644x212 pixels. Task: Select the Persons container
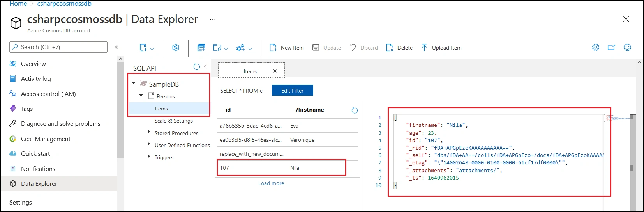(x=166, y=96)
